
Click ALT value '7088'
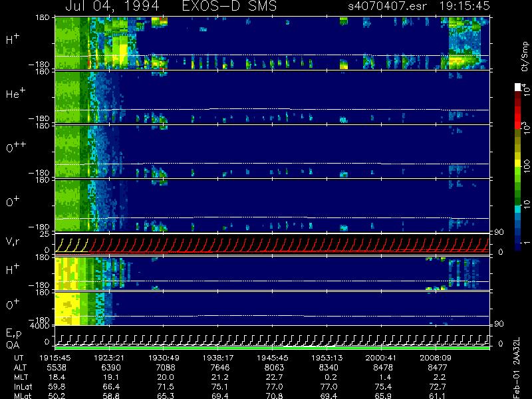click(166, 368)
